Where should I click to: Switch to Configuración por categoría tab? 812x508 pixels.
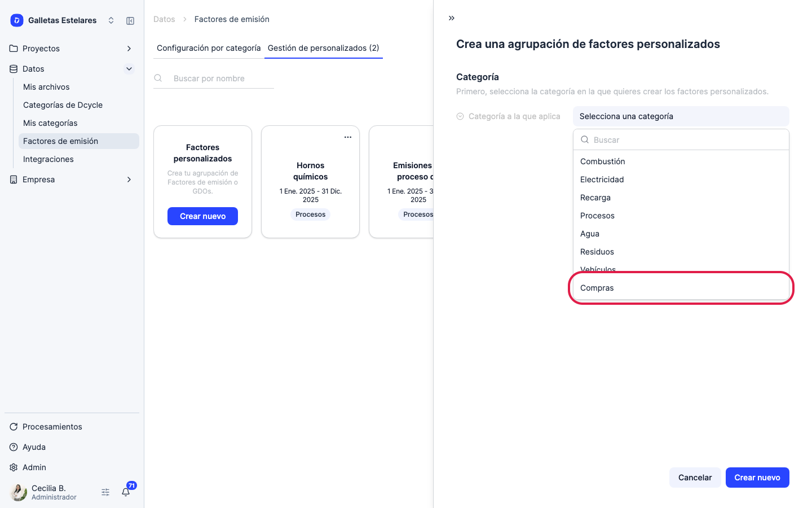[209, 48]
